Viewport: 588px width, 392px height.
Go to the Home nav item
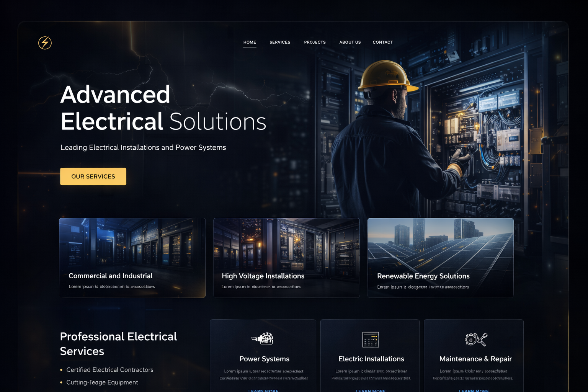pos(250,42)
